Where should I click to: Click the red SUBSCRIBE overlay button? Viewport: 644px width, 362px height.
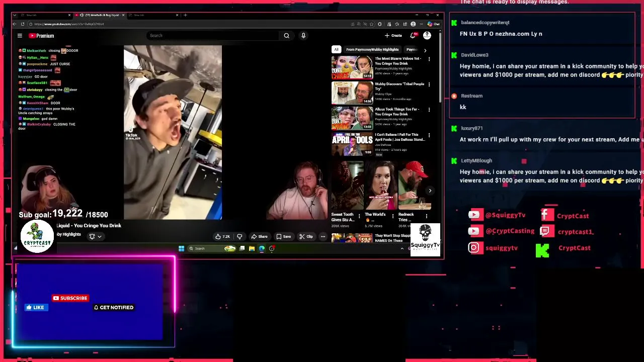click(70, 298)
